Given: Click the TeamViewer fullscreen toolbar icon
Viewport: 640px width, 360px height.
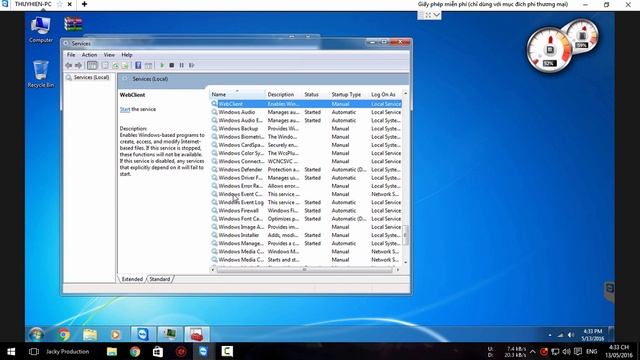Looking at the screenshot, I should point(428,15).
